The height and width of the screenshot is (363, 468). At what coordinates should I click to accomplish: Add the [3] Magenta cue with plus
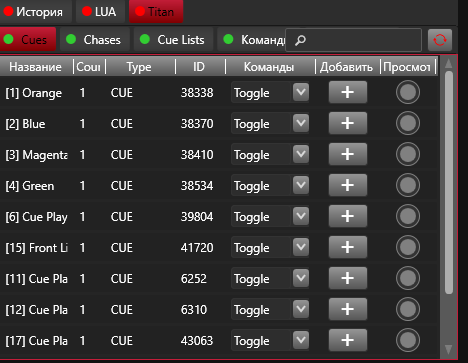pyautogui.click(x=348, y=154)
